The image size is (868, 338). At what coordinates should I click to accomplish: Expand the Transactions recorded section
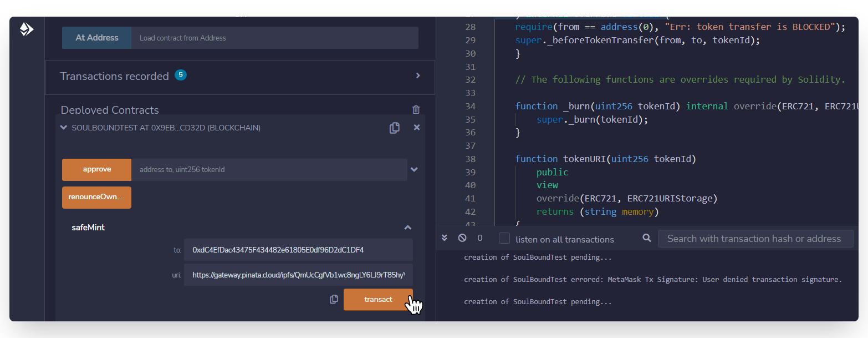(x=418, y=75)
